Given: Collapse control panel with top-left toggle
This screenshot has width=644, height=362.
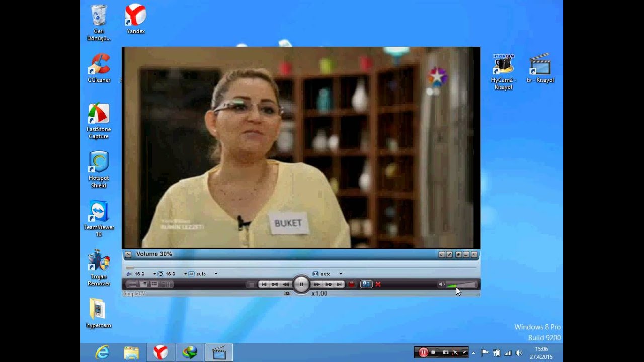Looking at the screenshot, I should coord(128,254).
